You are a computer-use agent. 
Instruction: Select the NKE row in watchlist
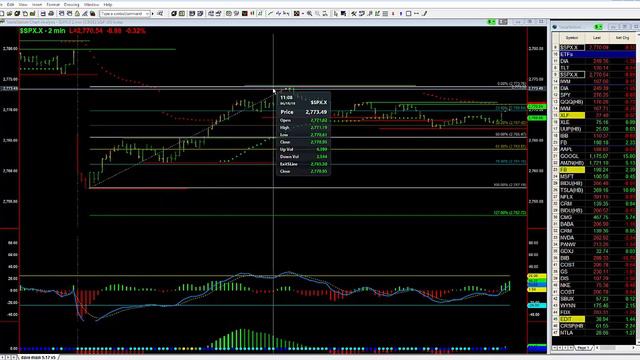point(595,285)
